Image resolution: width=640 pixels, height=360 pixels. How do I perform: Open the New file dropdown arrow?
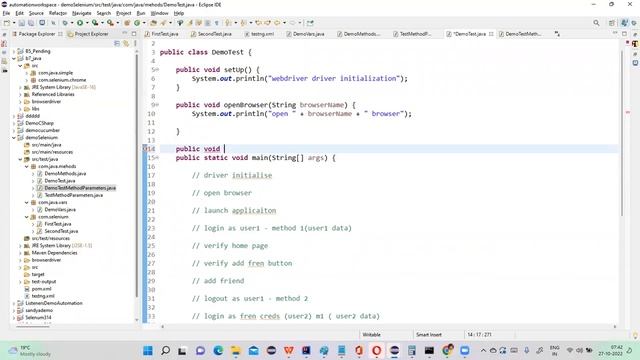click(13, 23)
